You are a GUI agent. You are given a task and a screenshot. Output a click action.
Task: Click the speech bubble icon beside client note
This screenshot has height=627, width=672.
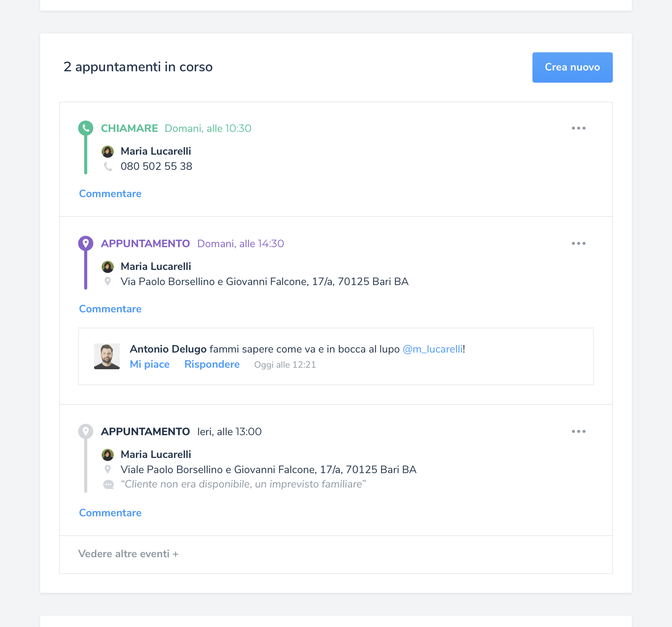point(108,484)
